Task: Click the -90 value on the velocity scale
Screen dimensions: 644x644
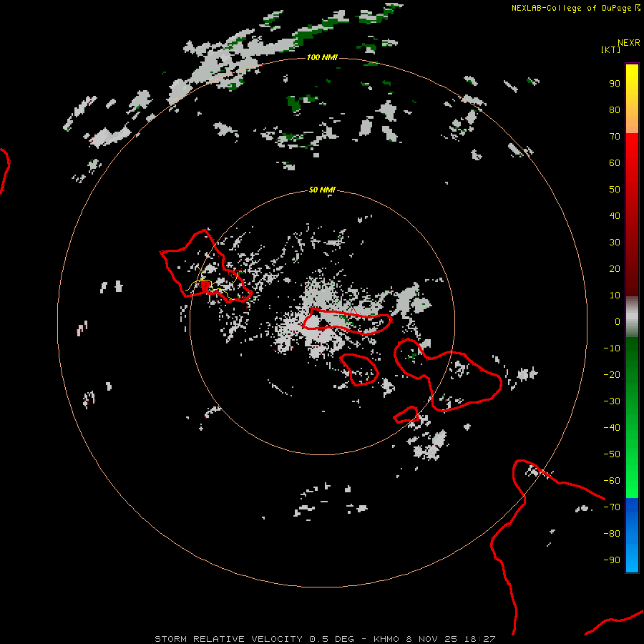Action: [x=612, y=560]
